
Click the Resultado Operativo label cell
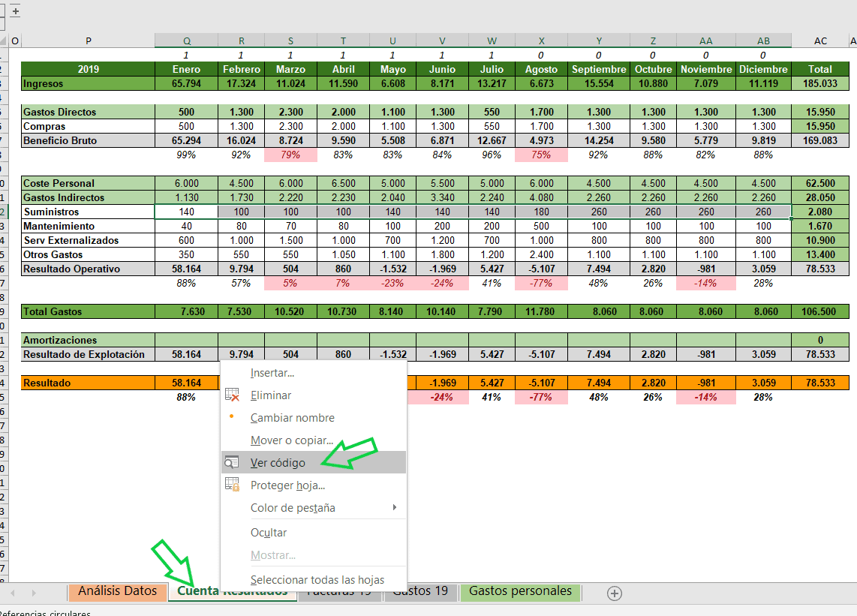(x=88, y=269)
